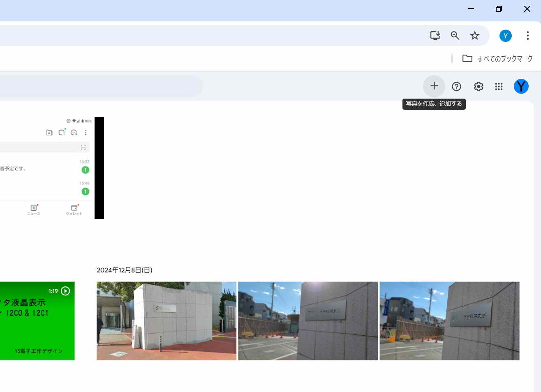The height and width of the screenshot is (392, 541).
Task: Open the Google apps grid launcher
Action: click(499, 86)
